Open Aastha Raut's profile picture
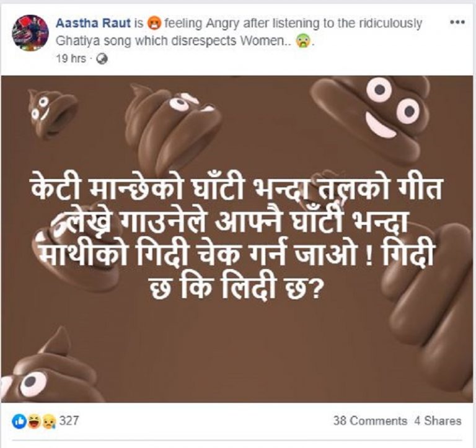 pyautogui.click(x=30, y=33)
